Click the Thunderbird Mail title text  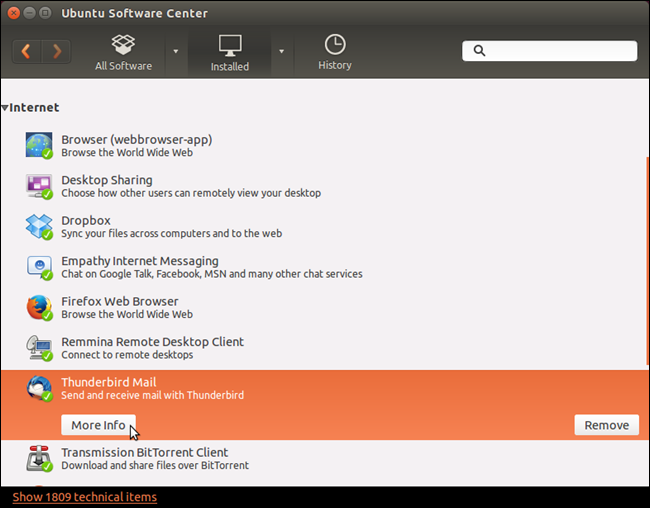coord(109,382)
